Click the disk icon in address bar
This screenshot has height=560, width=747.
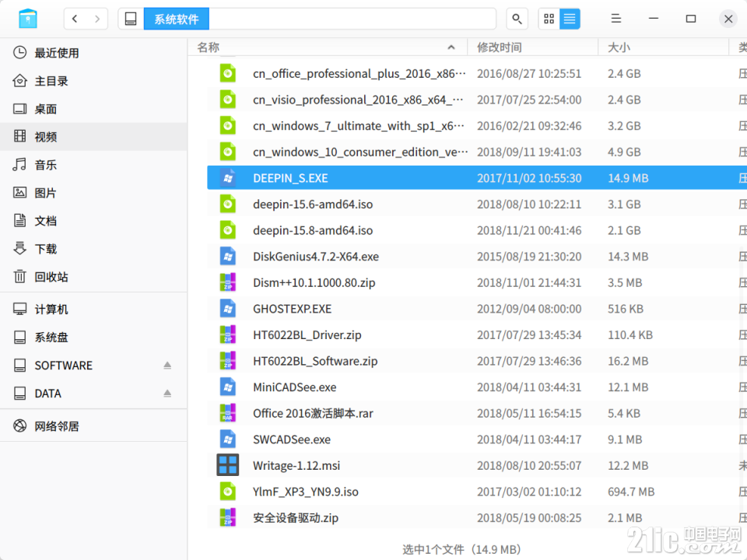[131, 19]
